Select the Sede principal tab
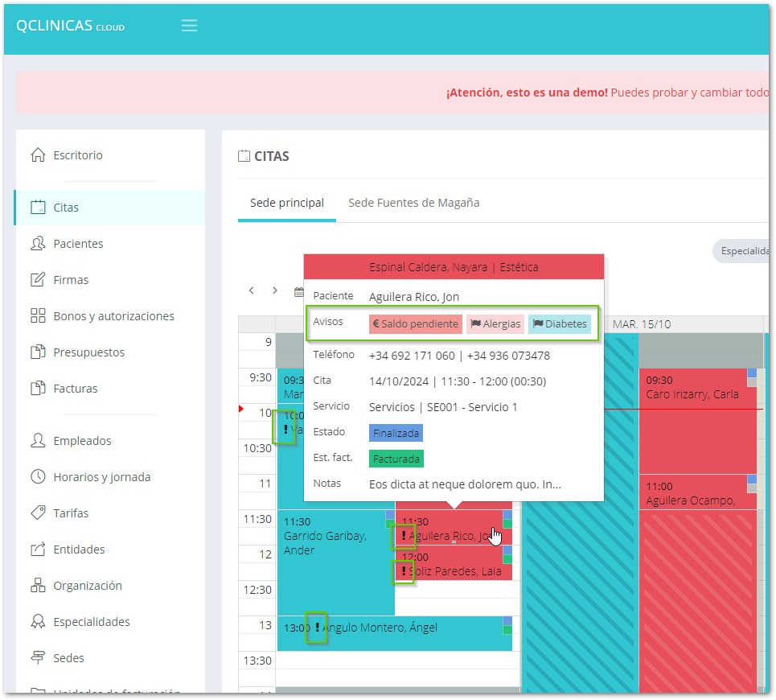776x700 pixels. coord(286,203)
